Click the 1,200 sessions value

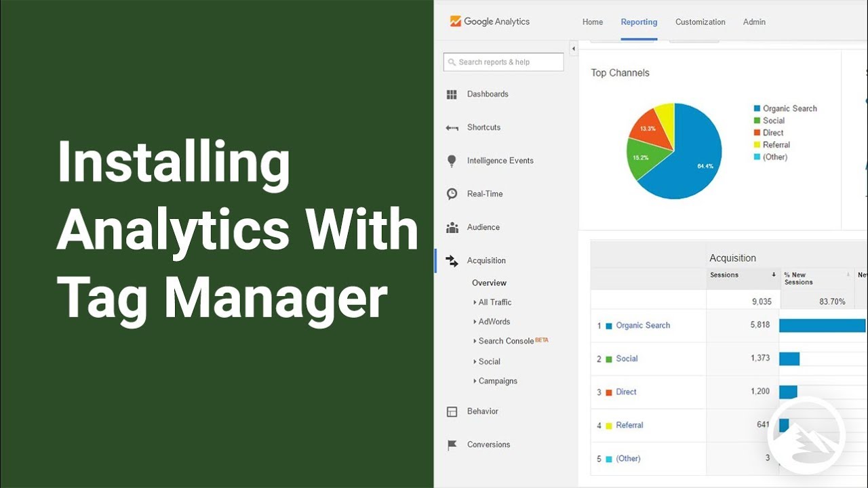(x=760, y=391)
